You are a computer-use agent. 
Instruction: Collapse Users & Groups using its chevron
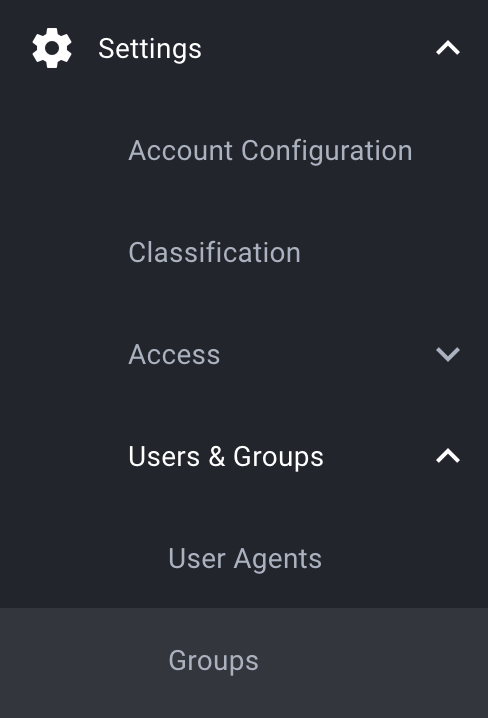pyautogui.click(x=448, y=456)
